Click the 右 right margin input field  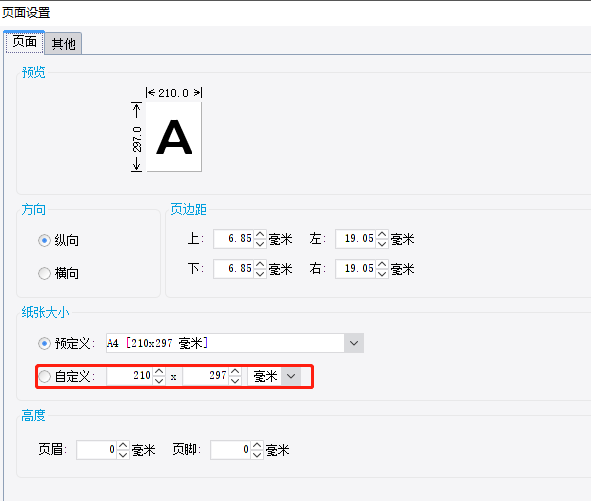click(355, 269)
